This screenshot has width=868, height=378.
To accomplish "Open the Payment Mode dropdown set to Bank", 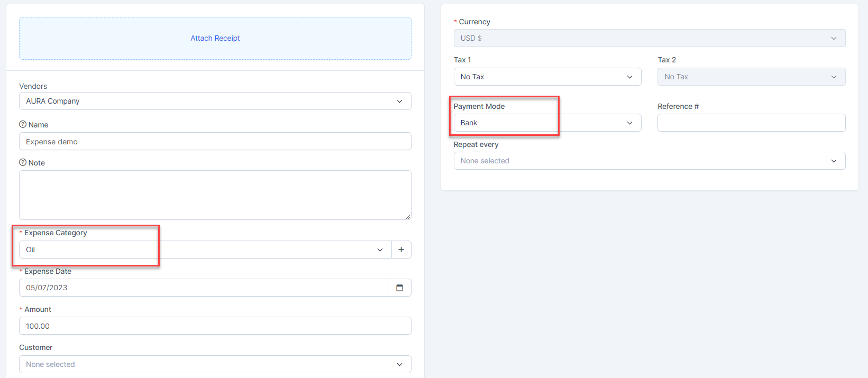I will 547,123.
